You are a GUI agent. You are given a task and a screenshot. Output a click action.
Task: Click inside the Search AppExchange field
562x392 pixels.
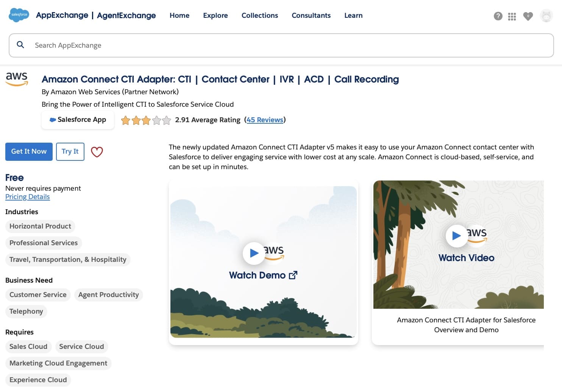pyautogui.click(x=151, y=45)
